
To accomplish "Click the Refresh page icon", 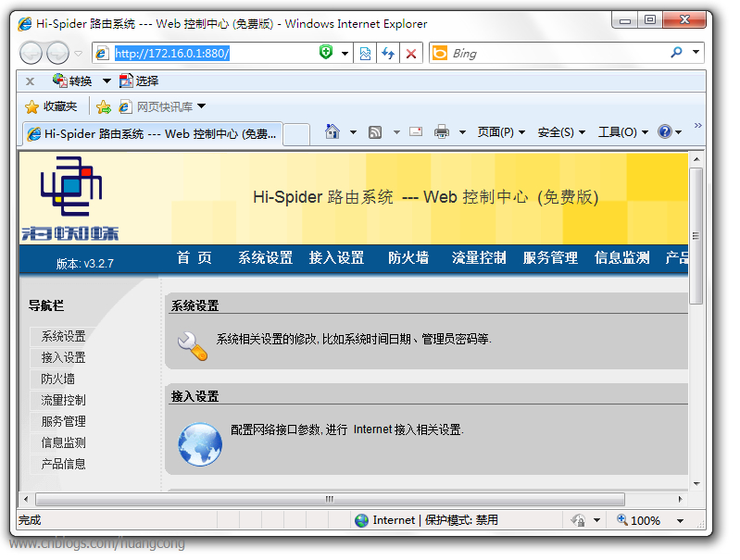I will (388, 54).
